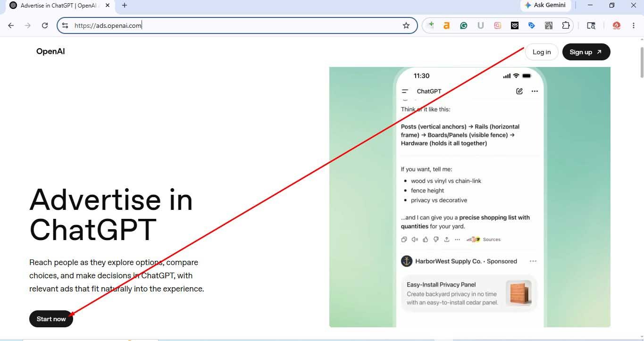Click the phone hamburger menu icon
Screen dimensions: 644x341
point(405,91)
